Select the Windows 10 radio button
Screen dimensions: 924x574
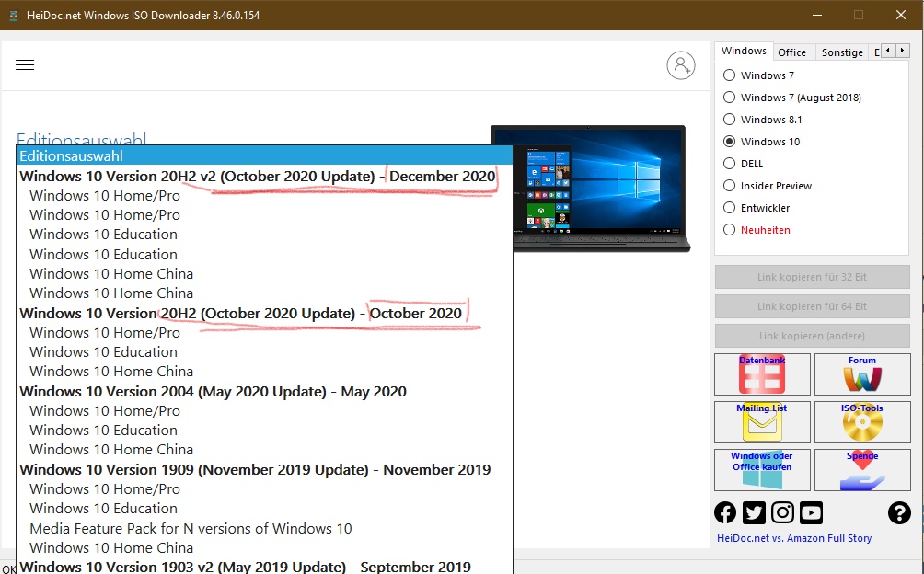(x=730, y=142)
